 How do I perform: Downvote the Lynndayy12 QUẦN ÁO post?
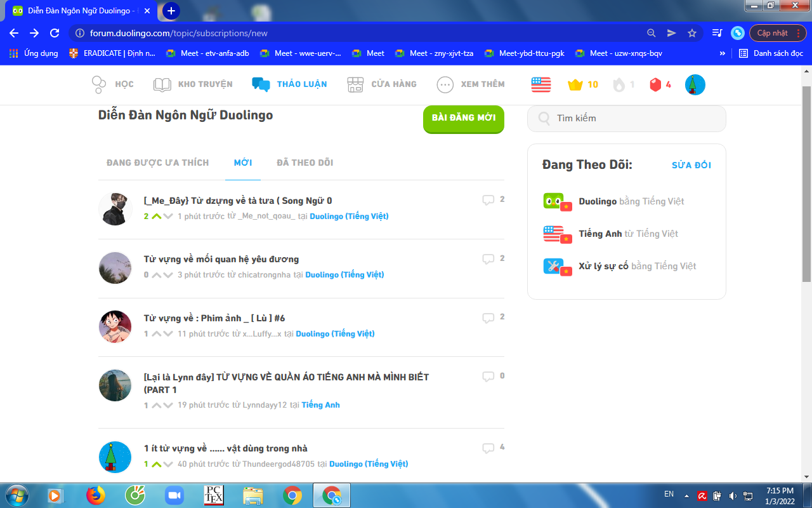coord(168,405)
